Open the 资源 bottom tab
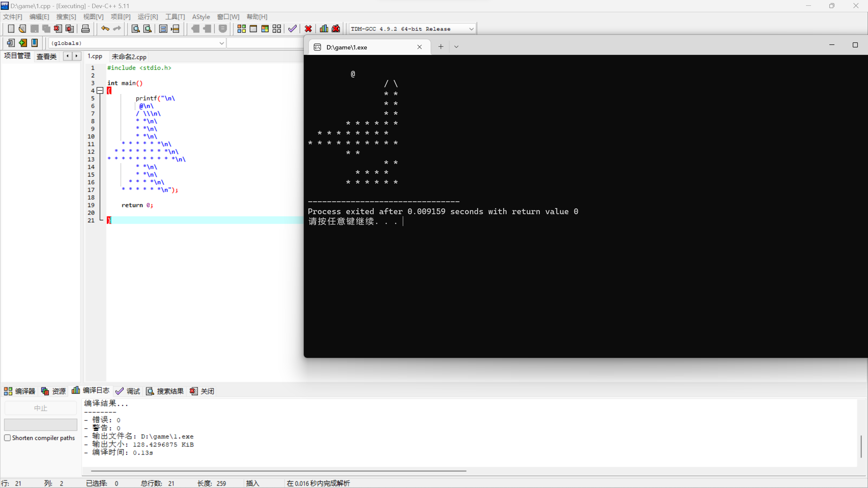The image size is (868, 488). [54, 391]
